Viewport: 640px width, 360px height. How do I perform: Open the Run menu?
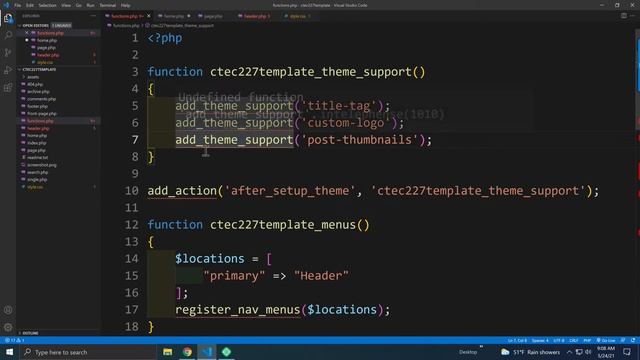tap(91, 5)
